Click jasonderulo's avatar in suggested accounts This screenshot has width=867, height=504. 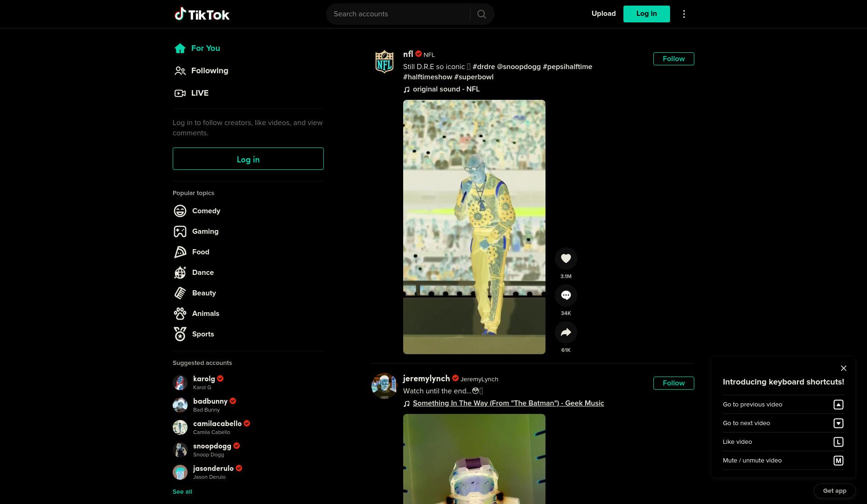point(180,472)
